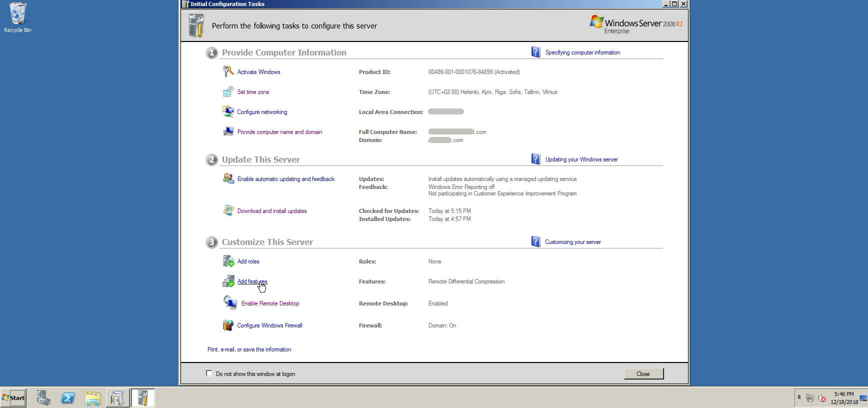Click the Configure Windows Firewall link
The width and height of the screenshot is (868, 408).
[x=269, y=325]
